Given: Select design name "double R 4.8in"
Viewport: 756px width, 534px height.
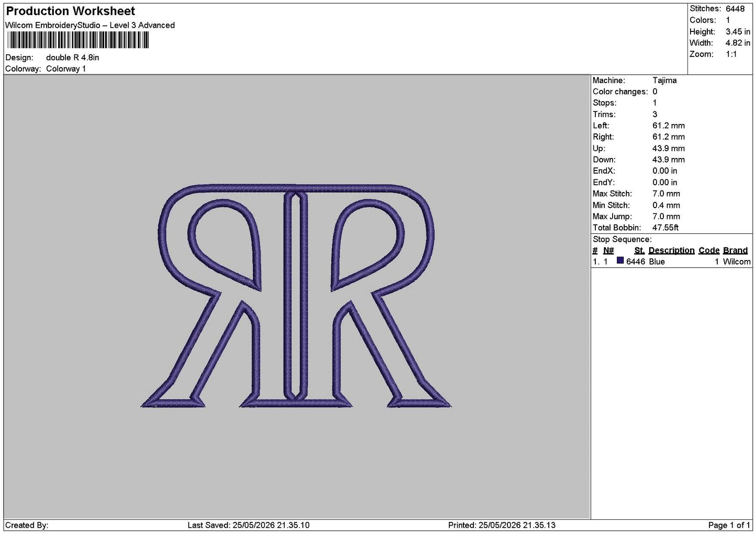Looking at the screenshot, I should tap(72, 58).
